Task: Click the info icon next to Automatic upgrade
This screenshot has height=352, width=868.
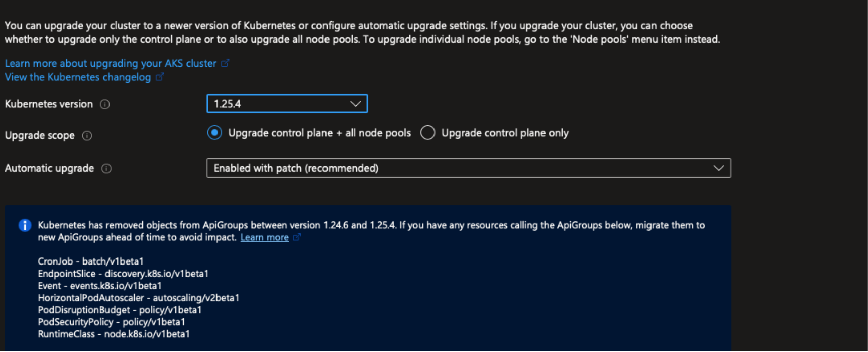Action: pos(106,169)
